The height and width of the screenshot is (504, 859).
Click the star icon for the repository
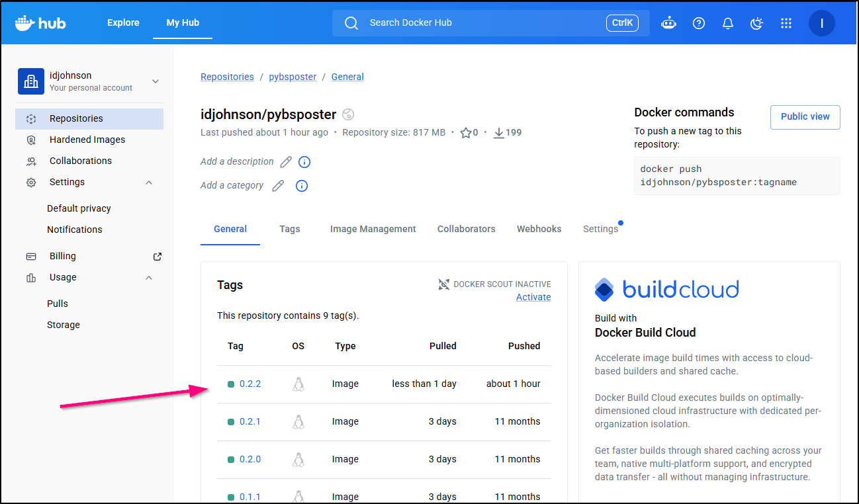(x=466, y=133)
